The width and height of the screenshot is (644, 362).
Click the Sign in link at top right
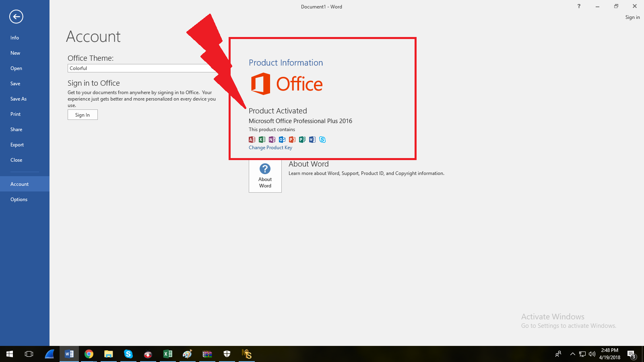(x=632, y=17)
